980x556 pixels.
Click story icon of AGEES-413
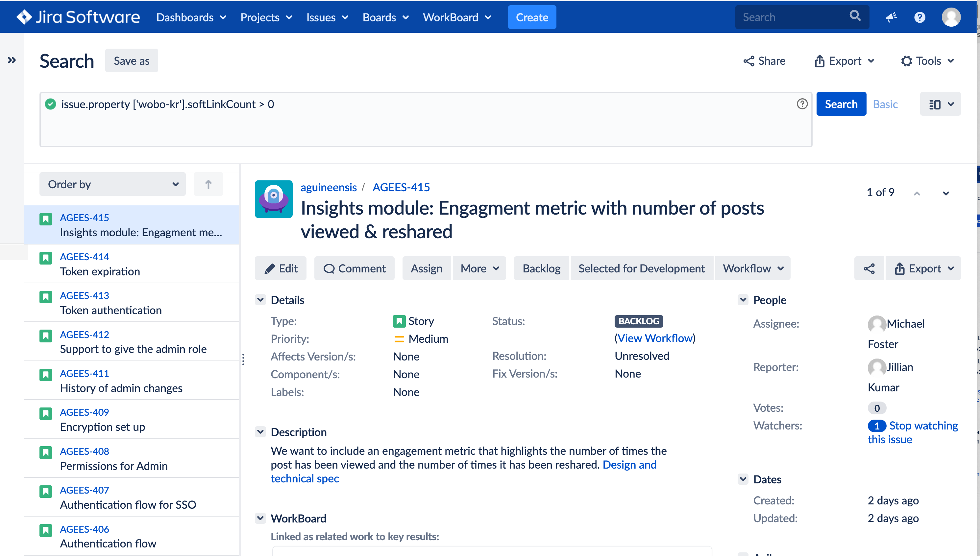[x=45, y=297]
